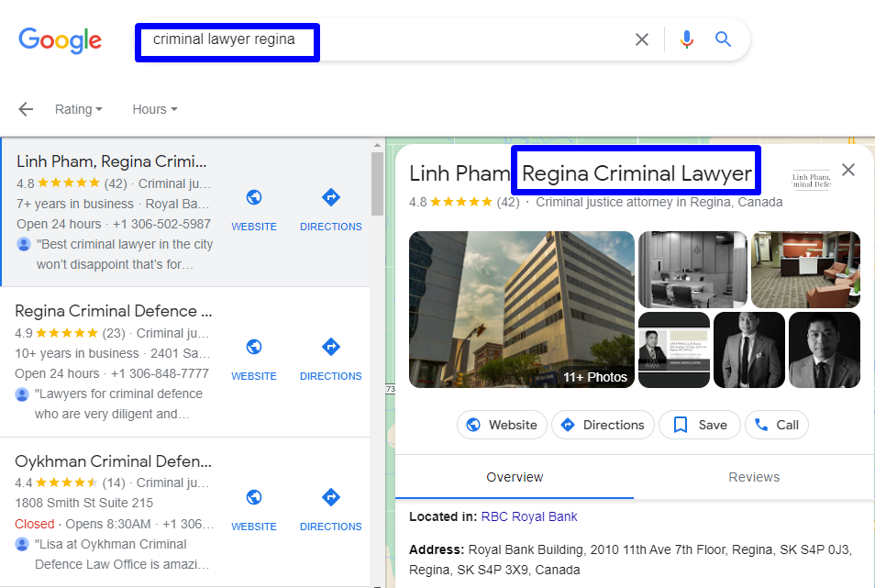Select the Overview tab
Viewport: 875px width, 588px height.
515,477
